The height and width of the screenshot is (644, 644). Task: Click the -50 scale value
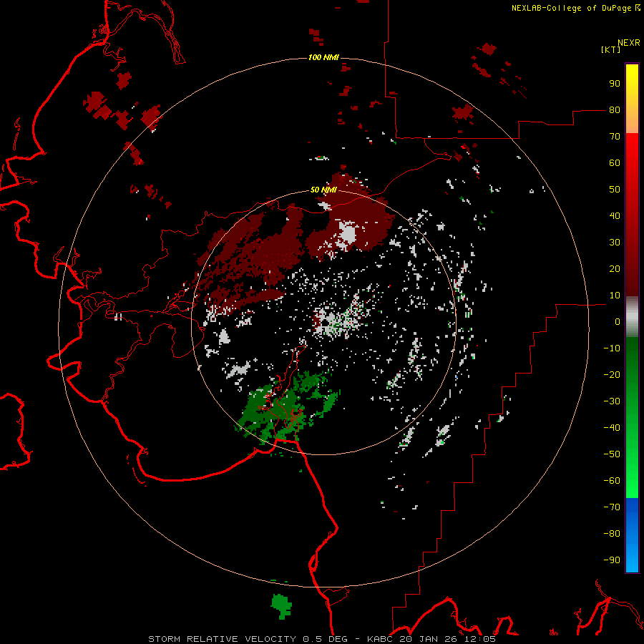612,454
